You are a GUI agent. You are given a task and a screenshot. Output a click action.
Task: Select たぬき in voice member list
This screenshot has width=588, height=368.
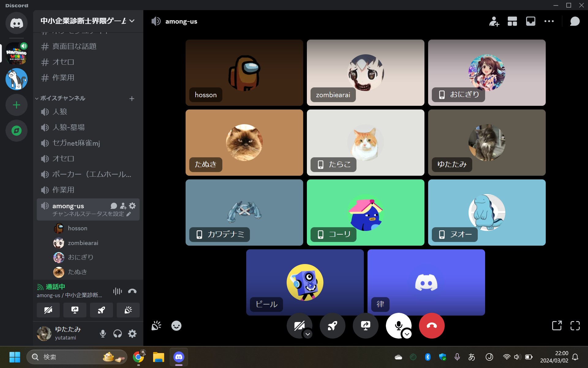(x=95, y=272)
